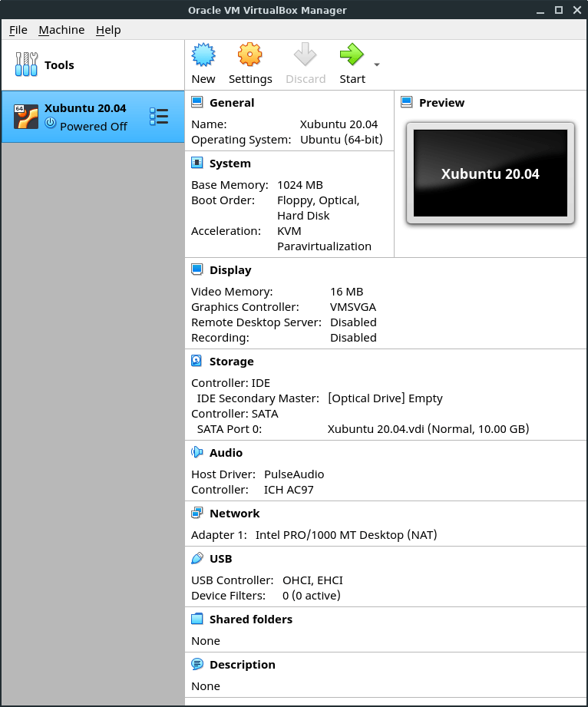Click the Display section header link
The image size is (588, 707).
click(230, 270)
